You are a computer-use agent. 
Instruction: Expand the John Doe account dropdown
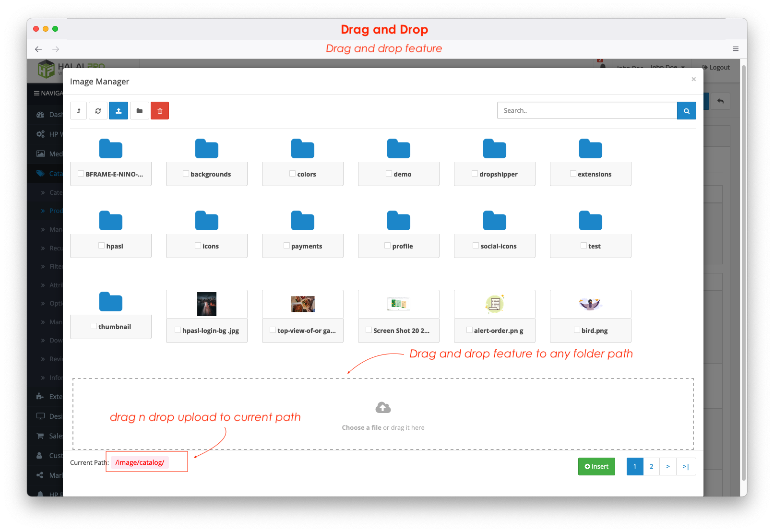click(x=667, y=67)
